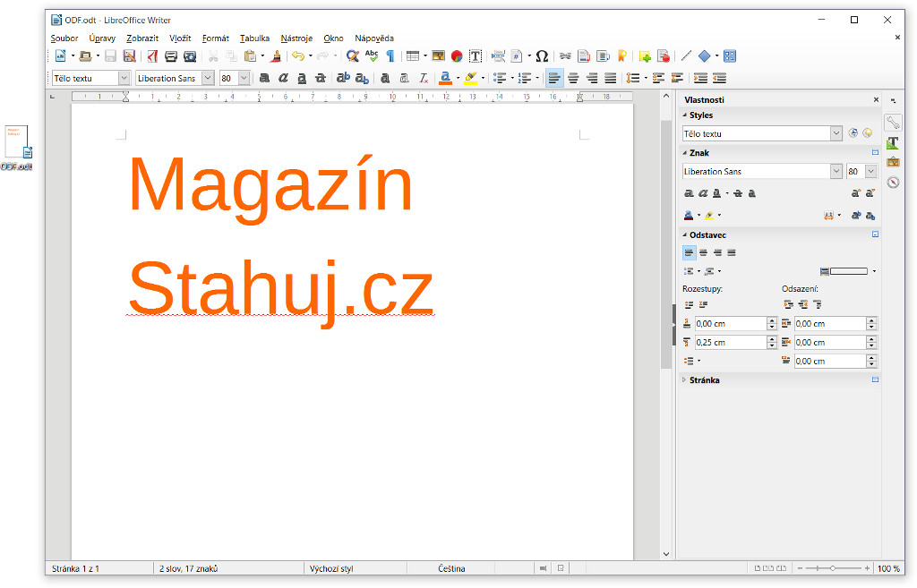Open Print Preview from the toolbar

tap(190, 56)
